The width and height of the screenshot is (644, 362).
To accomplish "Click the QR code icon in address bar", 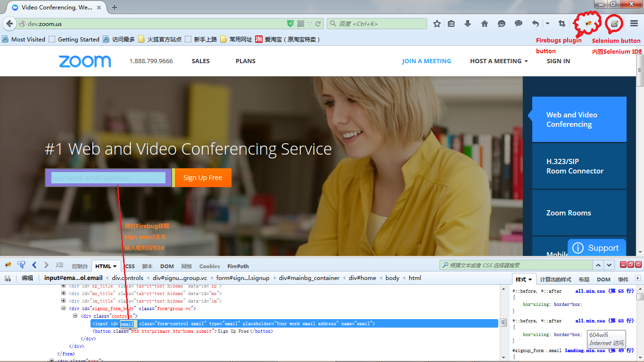I will [x=301, y=24].
